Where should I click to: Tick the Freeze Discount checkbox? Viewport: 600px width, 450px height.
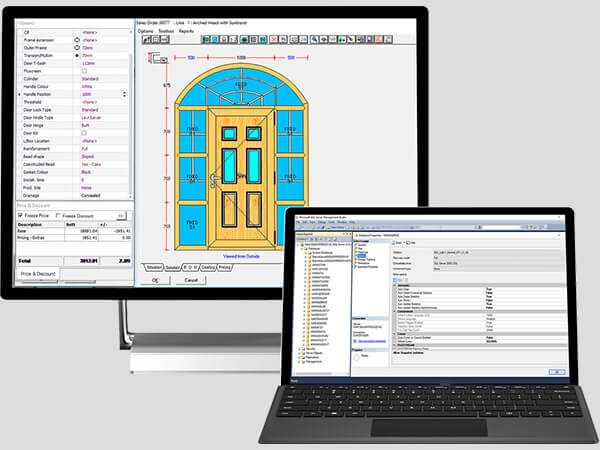coord(57,215)
